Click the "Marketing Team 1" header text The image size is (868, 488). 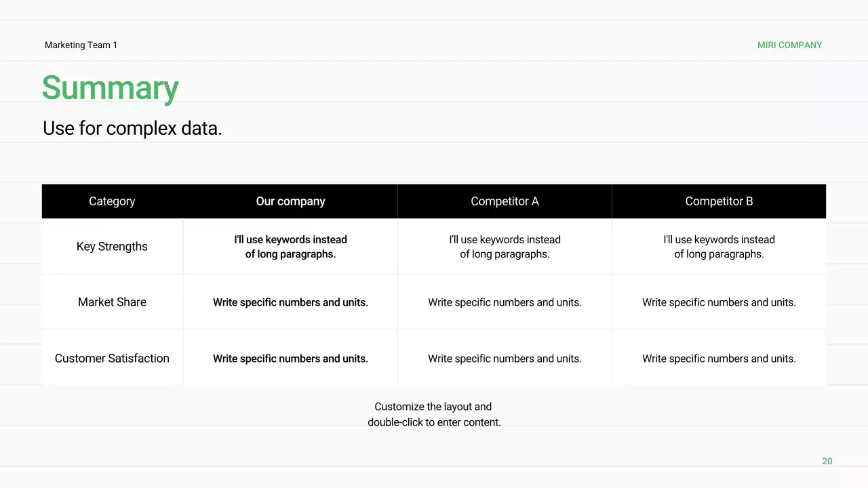[81, 45]
